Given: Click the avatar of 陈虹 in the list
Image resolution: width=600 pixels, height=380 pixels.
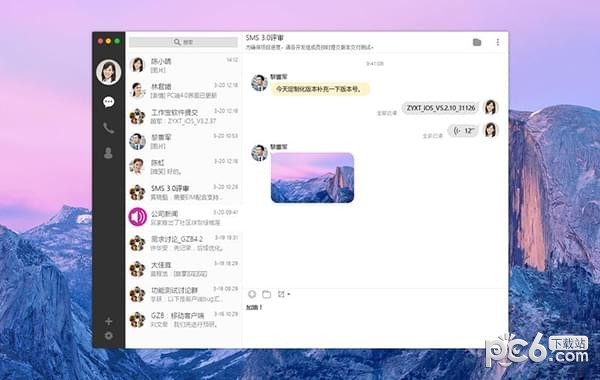Looking at the screenshot, I should (137, 167).
